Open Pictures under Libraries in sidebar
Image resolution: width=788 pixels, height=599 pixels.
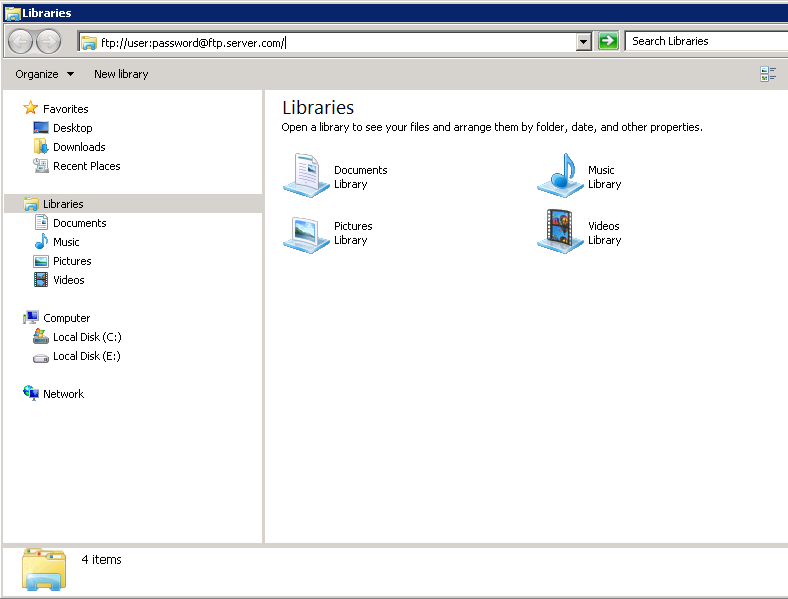click(72, 261)
